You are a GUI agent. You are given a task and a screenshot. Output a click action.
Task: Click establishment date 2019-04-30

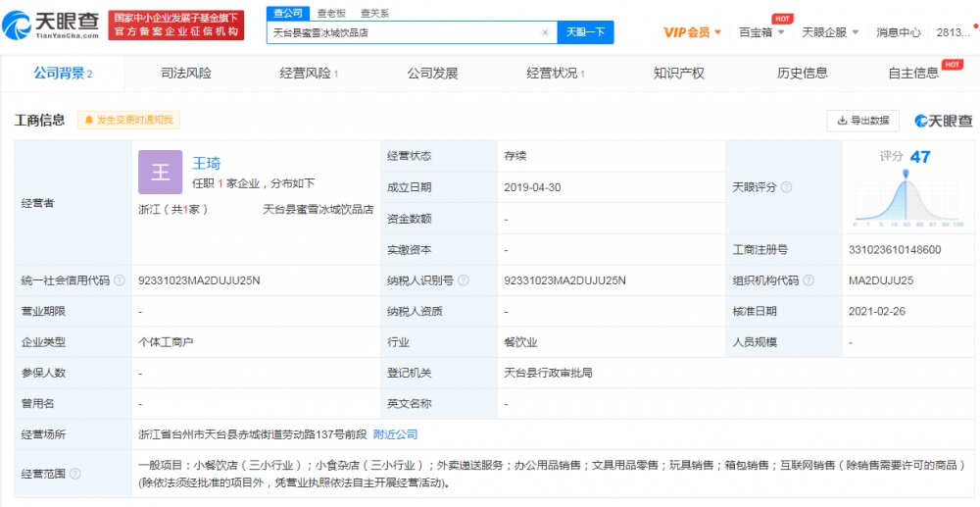[530, 187]
